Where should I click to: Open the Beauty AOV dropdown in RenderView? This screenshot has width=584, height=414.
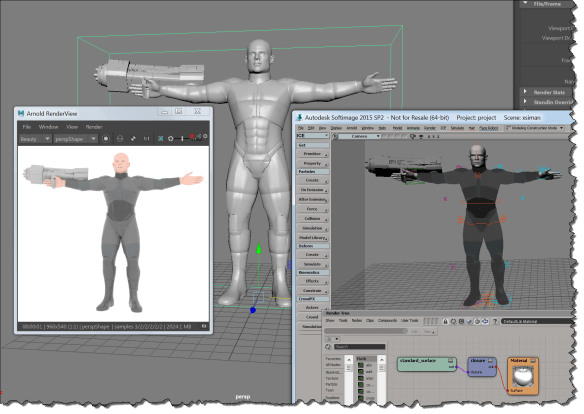35,139
